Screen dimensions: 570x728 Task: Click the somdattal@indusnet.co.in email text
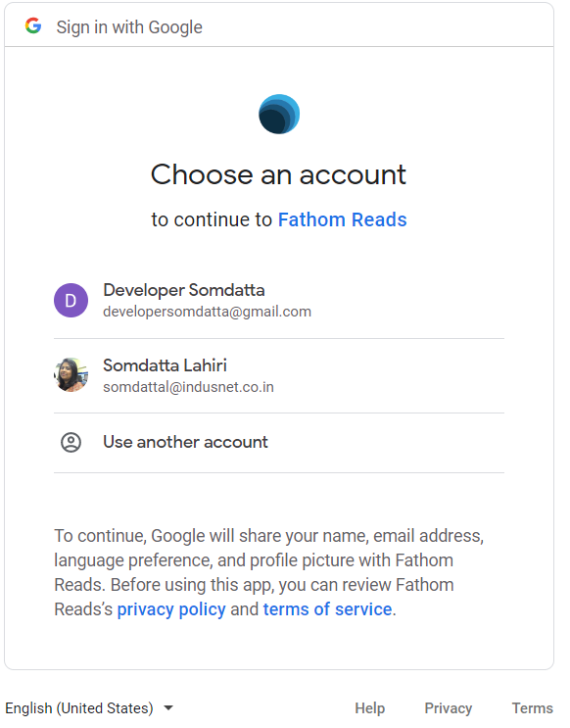click(188, 387)
